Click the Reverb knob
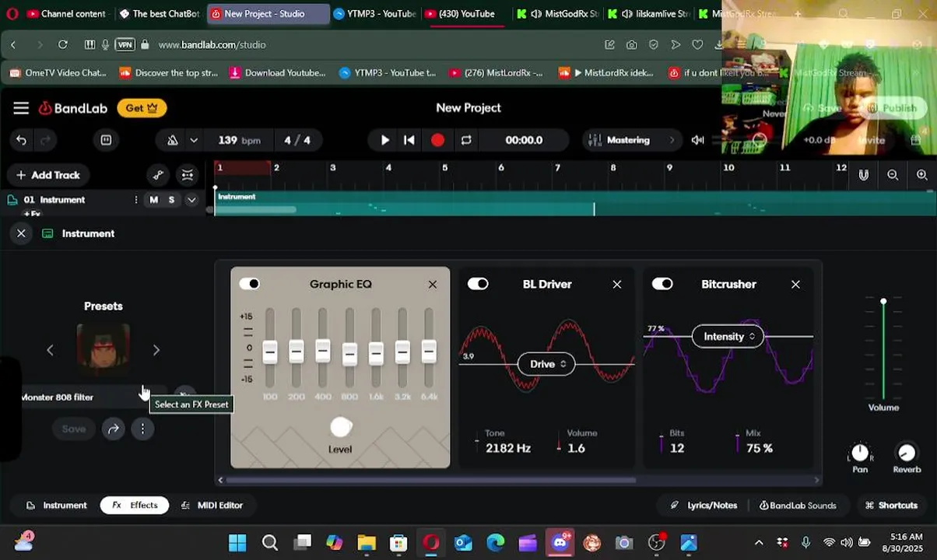937x560 pixels. tap(907, 453)
